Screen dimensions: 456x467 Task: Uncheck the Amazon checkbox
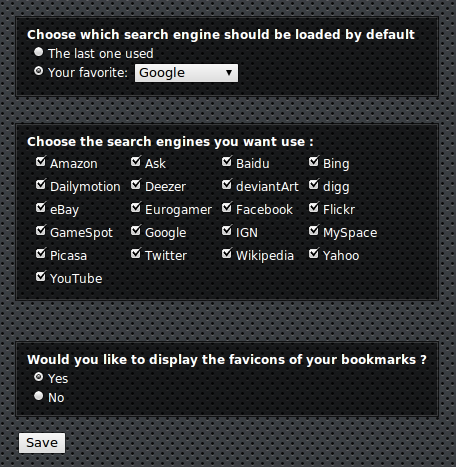41,162
